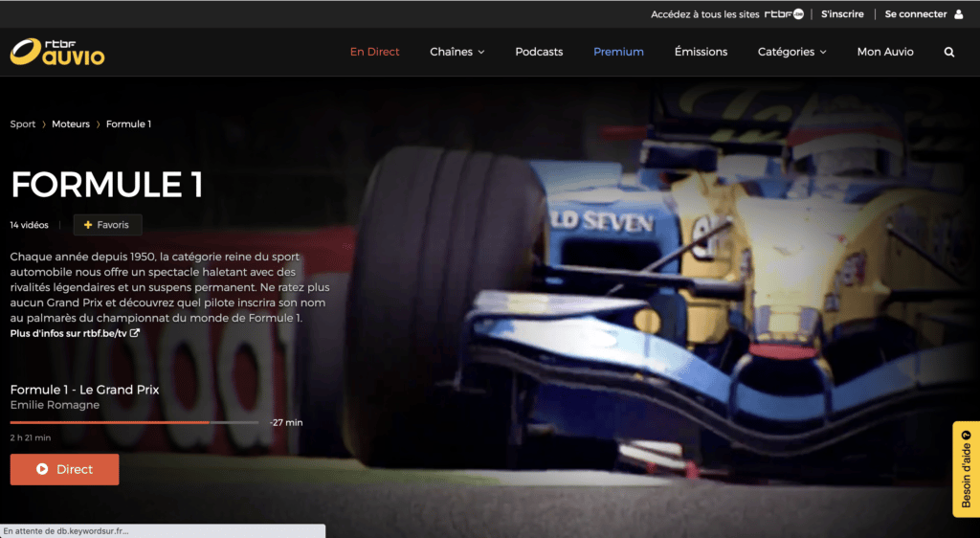Click the FORMULE 1 page heading

107,185
